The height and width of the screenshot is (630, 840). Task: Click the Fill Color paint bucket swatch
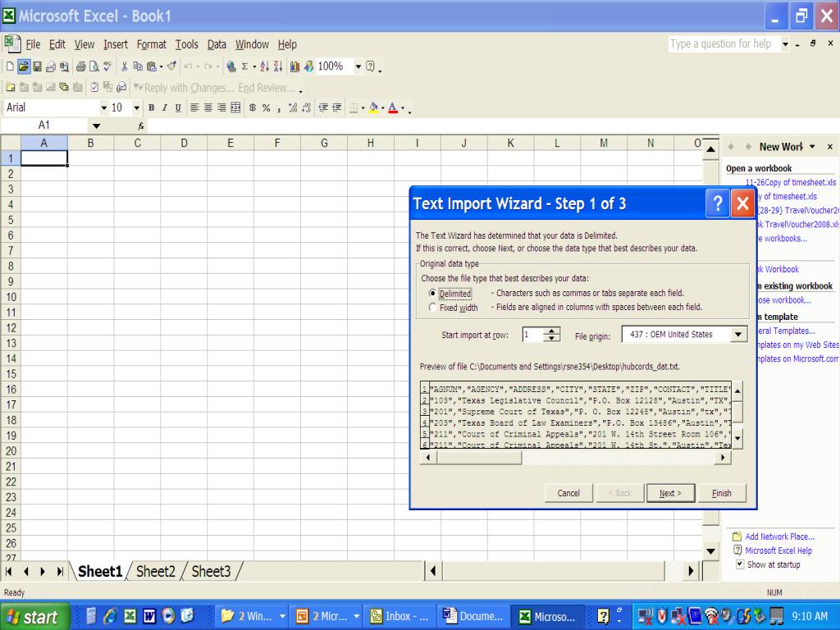[x=373, y=107]
